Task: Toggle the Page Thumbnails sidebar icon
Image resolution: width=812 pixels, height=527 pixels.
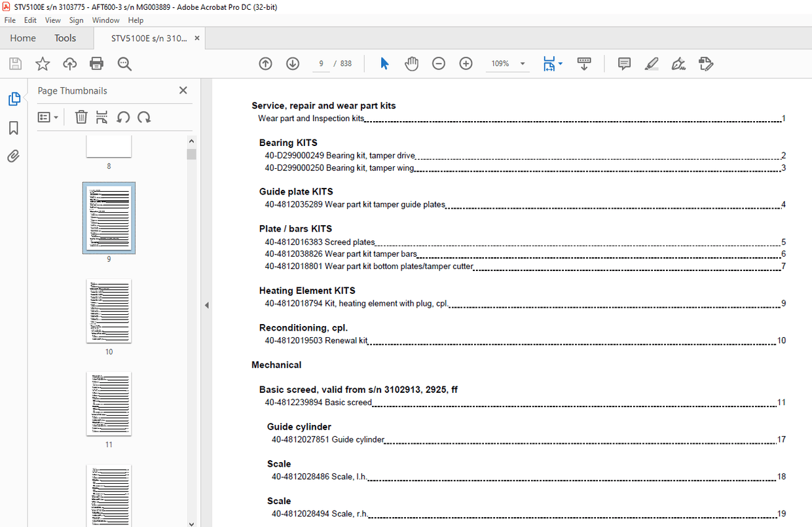Action: [14, 99]
